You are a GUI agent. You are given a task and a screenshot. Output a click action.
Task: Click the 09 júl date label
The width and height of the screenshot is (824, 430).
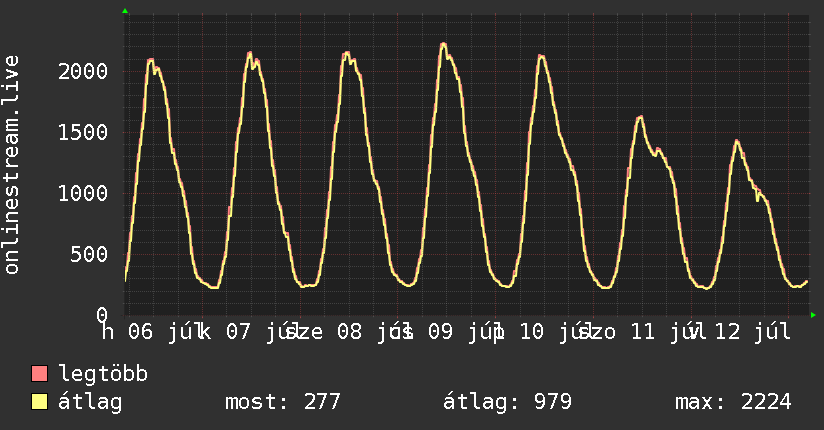(464, 332)
